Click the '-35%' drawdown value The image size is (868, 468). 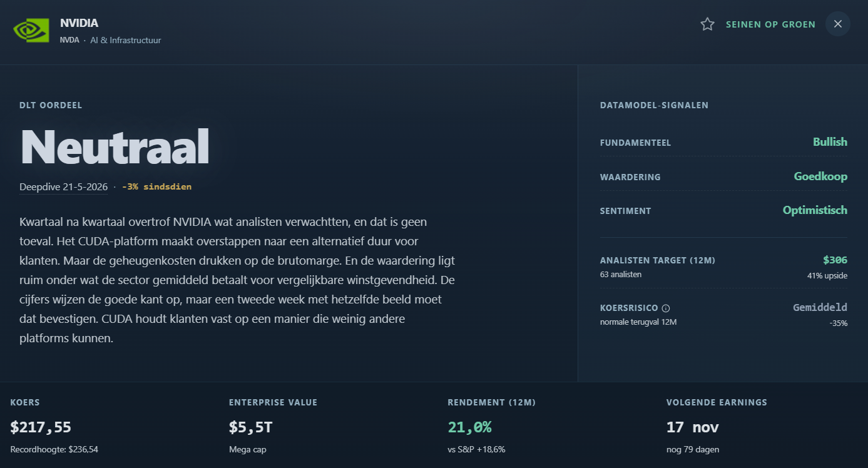(839, 323)
